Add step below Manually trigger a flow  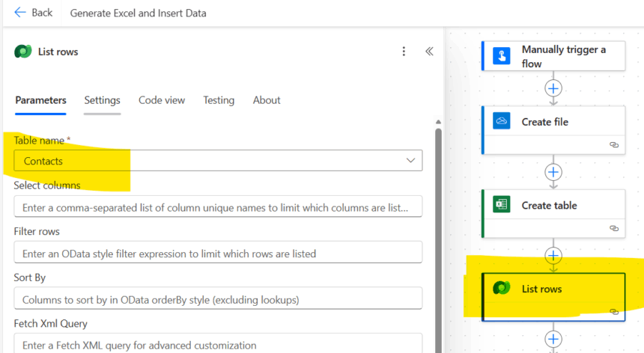[553, 88]
